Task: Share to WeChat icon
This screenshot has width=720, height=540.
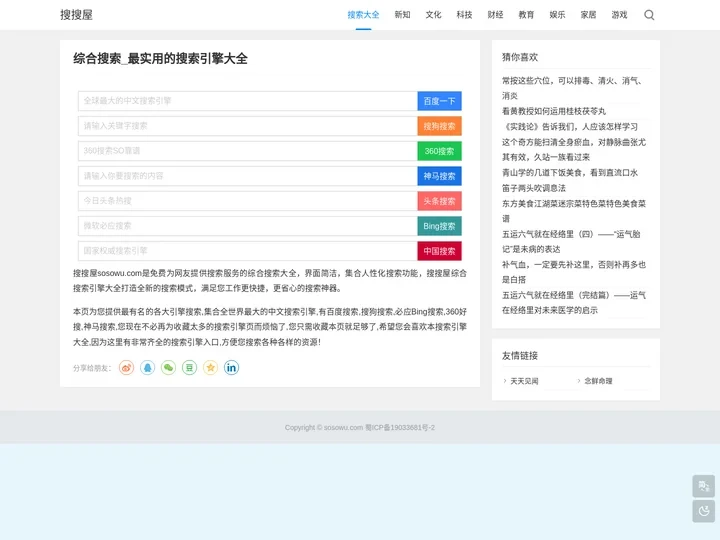Action: coord(169,367)
